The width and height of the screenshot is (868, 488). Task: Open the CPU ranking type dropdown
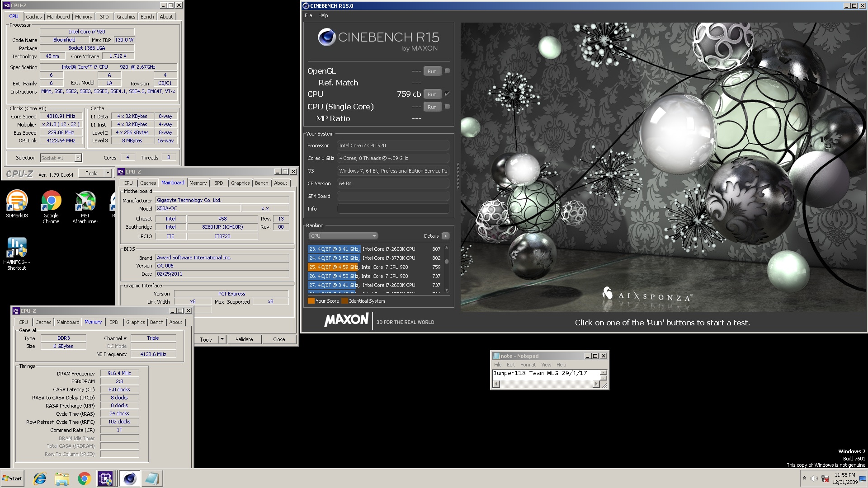click(343, 236)
